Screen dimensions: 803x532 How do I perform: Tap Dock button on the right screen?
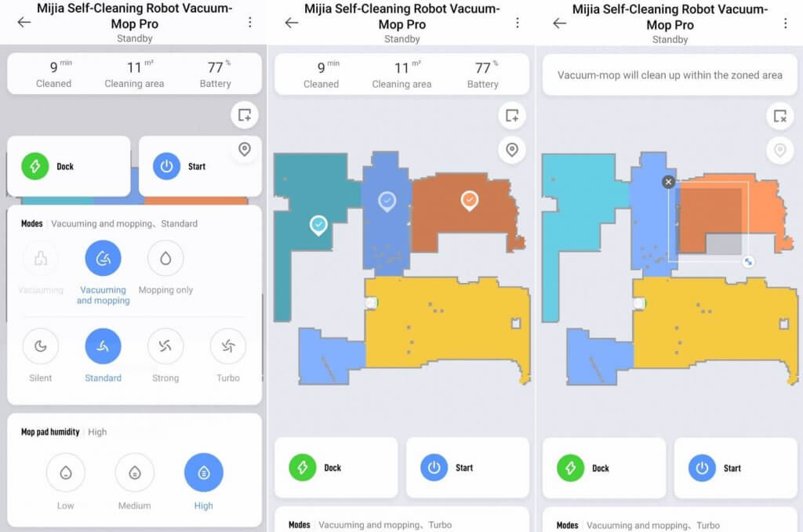pyautogui.click(x=605, y=468)
